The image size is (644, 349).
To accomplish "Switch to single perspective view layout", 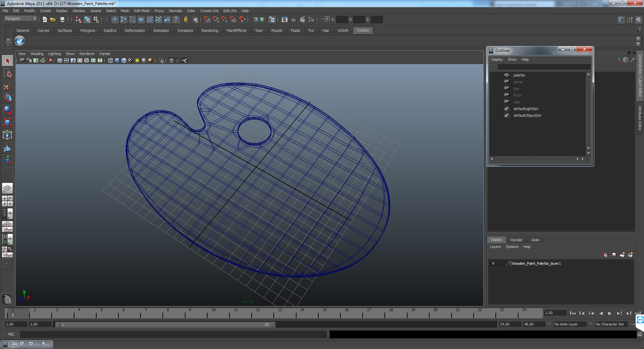I will 7,188.
